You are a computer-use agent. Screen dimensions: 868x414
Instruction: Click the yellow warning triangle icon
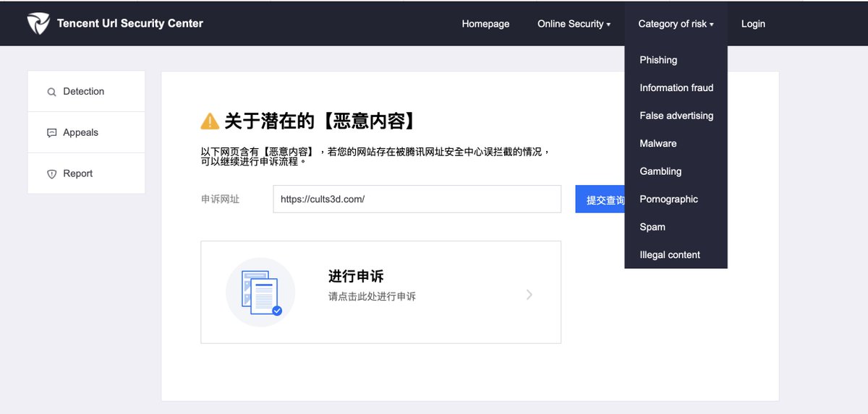coord(210,121)
